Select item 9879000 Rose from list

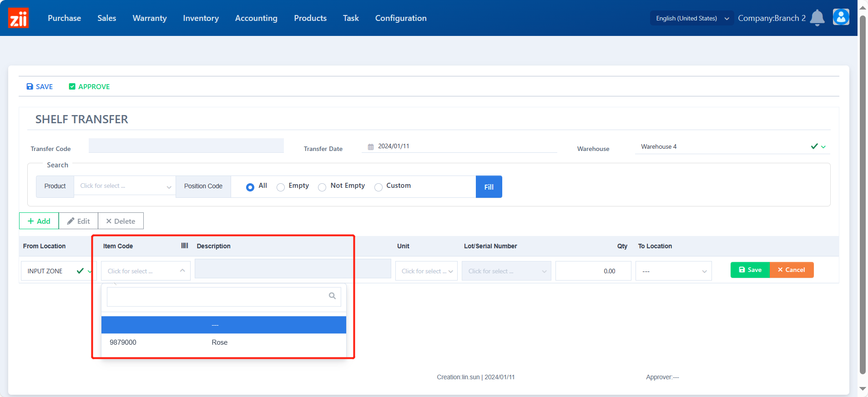click(224, 342)
